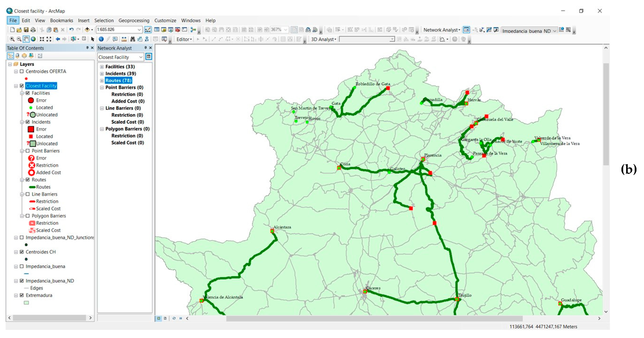Expand the Facilities (33) node
The width and height of the screenshot is (644, 338).
(102, 67)
